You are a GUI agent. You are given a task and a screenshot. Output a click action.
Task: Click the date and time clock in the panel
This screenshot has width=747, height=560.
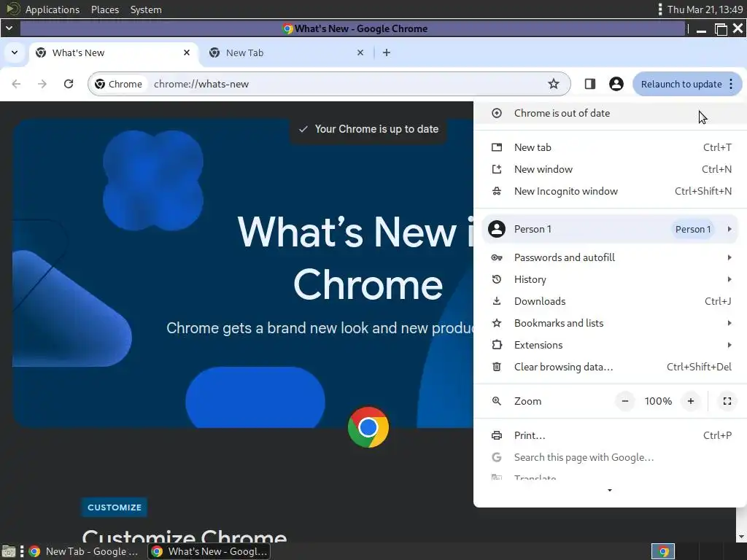coord(705,9)
